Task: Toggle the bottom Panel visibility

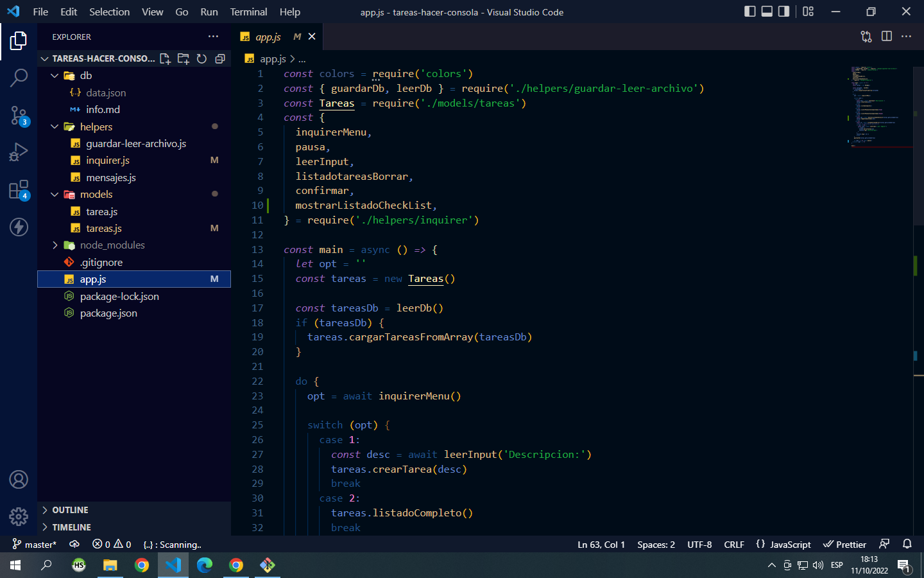Action: pyautogui.click(x=767, y=11)
